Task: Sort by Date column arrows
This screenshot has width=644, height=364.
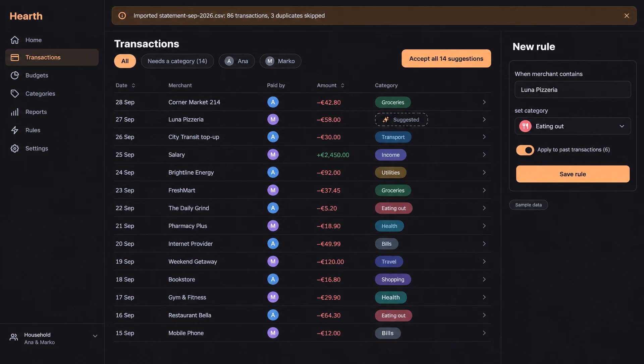Action: tap(133, 85)
